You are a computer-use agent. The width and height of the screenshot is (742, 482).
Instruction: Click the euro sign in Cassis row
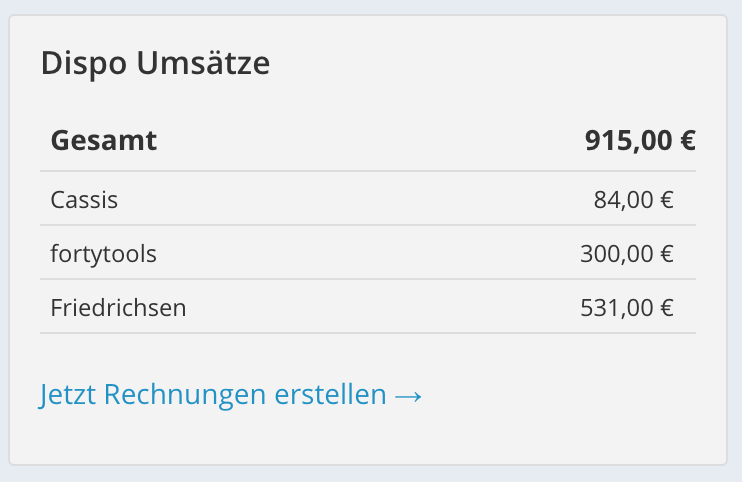coord(666,200)
